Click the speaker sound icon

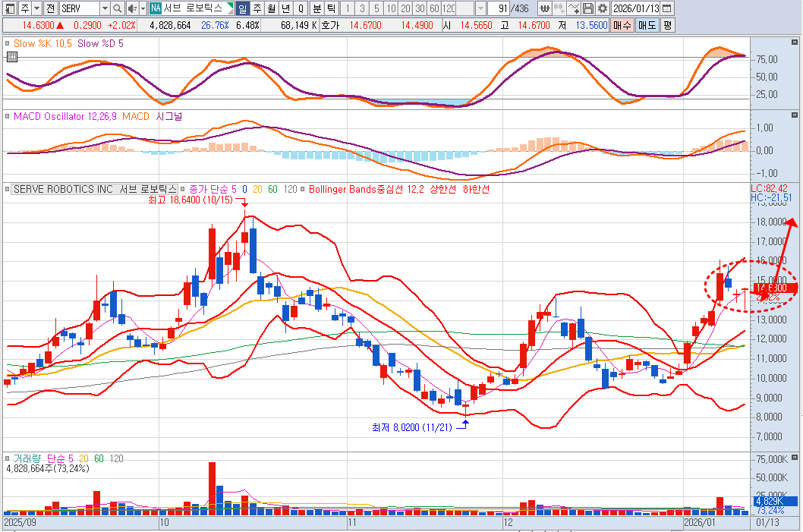point(132,8)
